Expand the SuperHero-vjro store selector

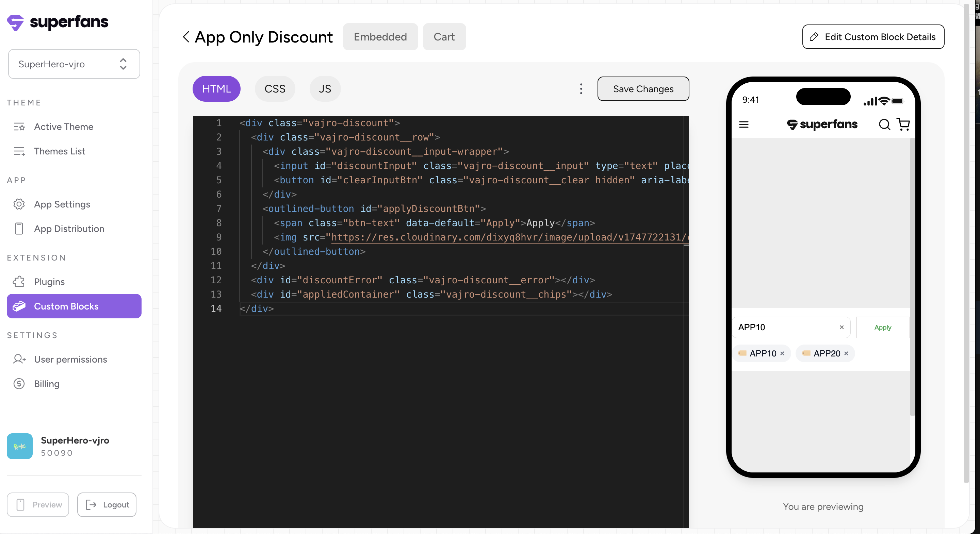(x=74, y=64)
